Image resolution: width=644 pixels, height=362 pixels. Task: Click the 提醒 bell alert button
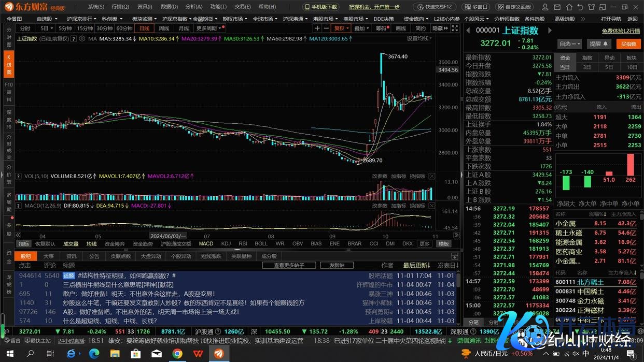coord(598,44)
